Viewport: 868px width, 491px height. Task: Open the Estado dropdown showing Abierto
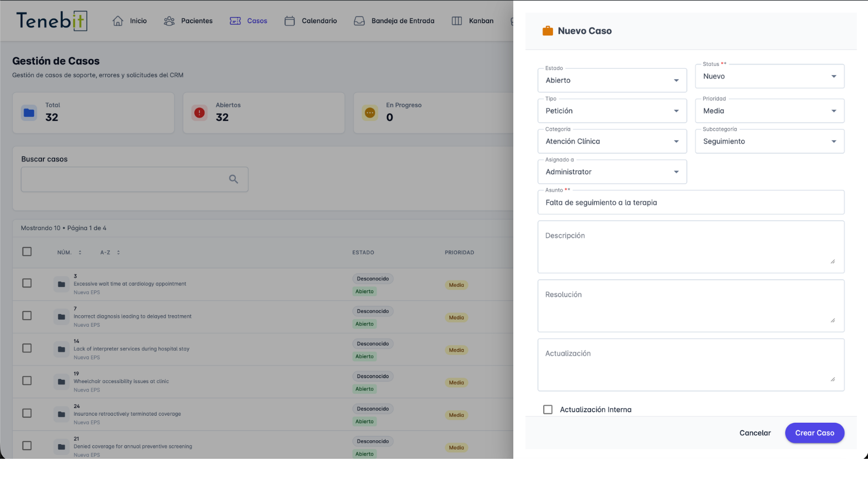(612, 80)
